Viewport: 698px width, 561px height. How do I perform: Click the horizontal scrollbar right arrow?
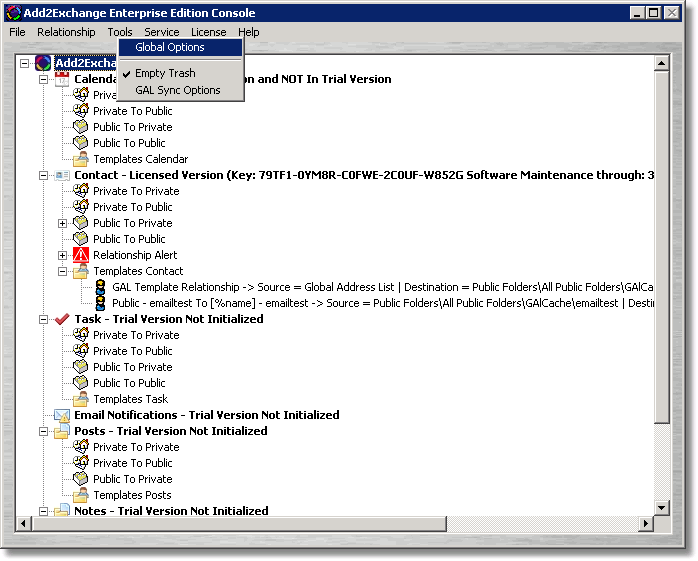click(645, 524)
